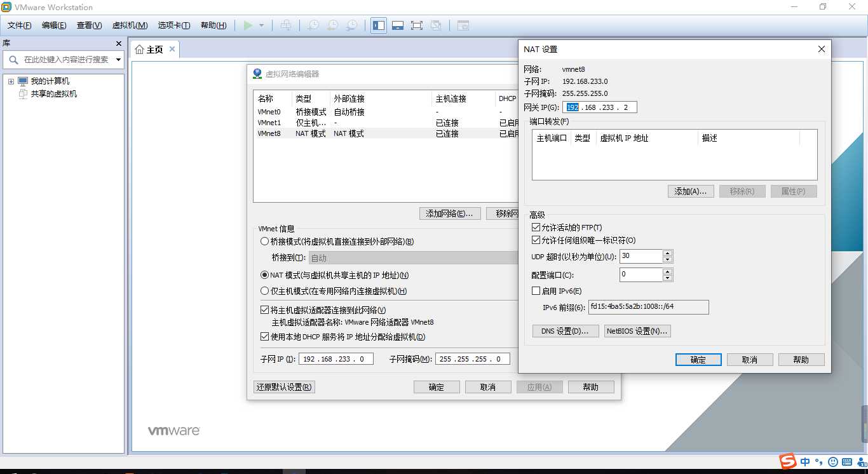Viewport: 868px width, 474px height.
Task: Open the 文件(F) menu
Action: pyautogui.click(x=20, y=25)
